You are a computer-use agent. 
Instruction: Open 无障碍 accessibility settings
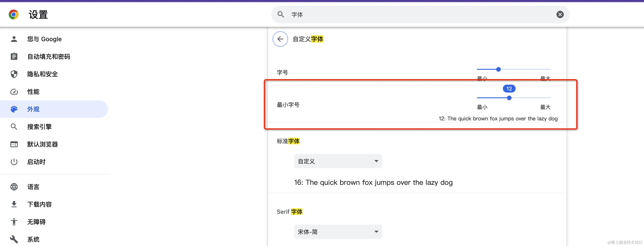tap(36, 222)
